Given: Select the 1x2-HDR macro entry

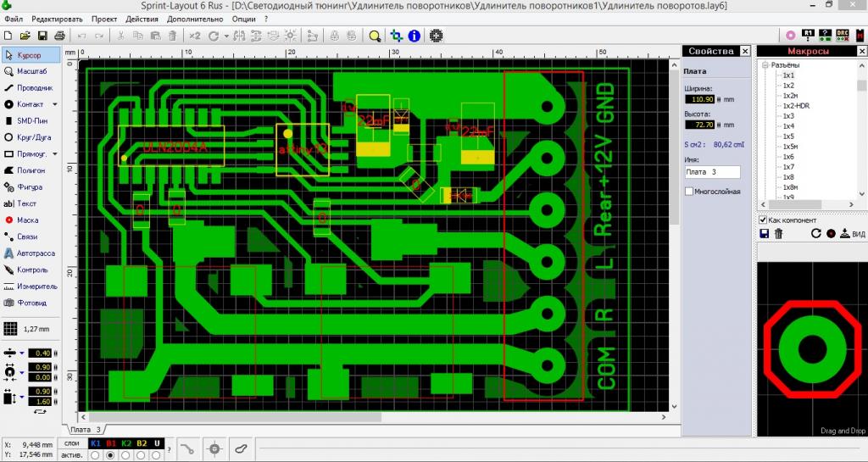Looking at the screenshot, I should tap(796, 106).
